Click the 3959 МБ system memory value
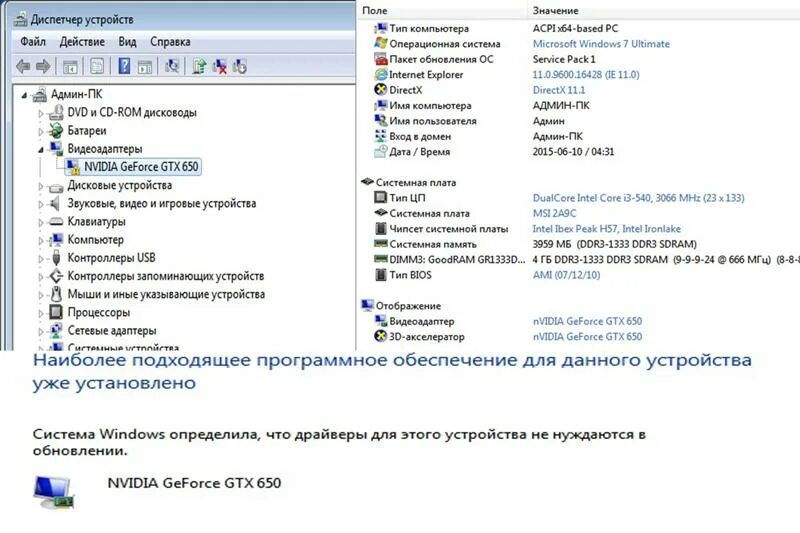 [614, 244]
